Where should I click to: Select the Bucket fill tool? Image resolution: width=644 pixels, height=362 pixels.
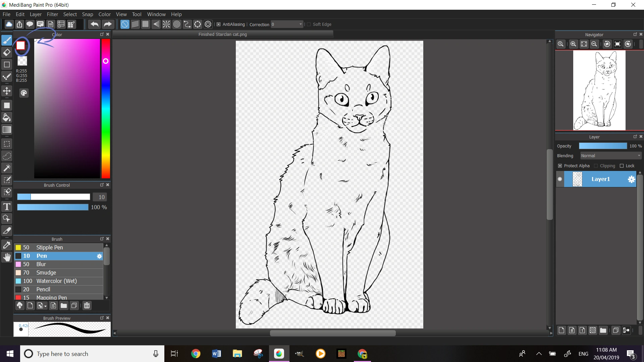pos(7,117)
